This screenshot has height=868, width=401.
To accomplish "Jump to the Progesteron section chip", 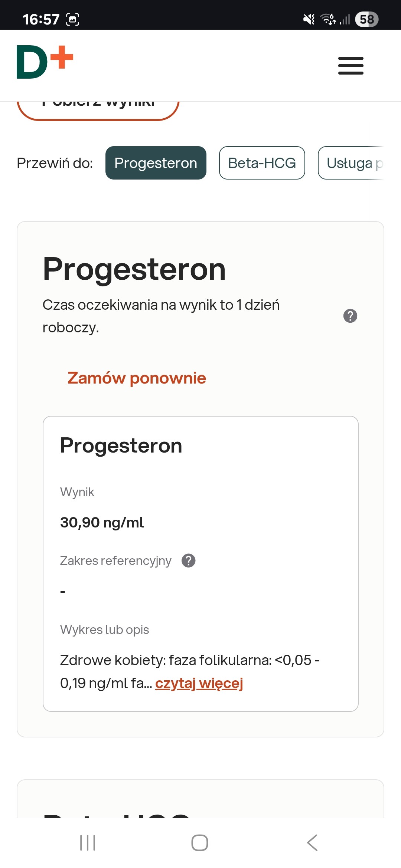I will coord(156,163).
